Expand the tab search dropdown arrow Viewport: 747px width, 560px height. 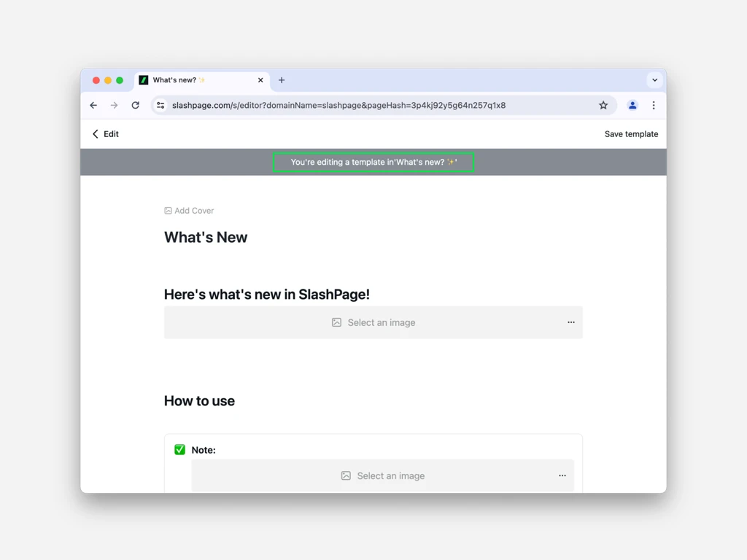(x=654, y=80)
